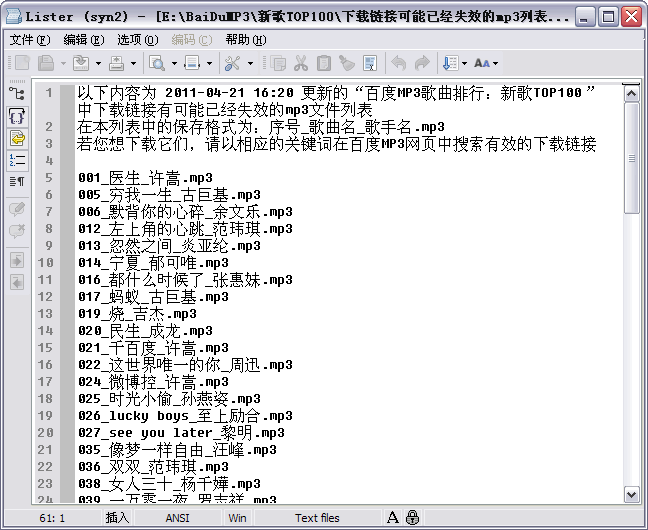Image resolution: width=648 pixels, height=530 pixels.
Task: Click the ANSI encoding status field
Action: coord(178,518)
